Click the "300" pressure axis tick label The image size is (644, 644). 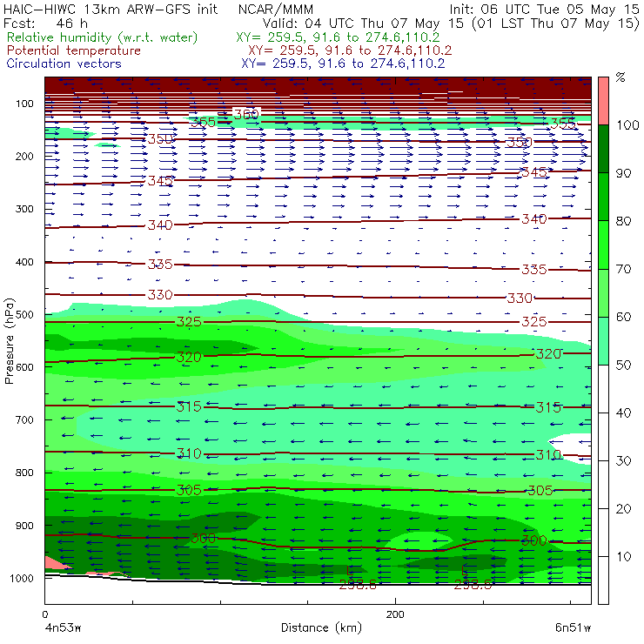point(24,209)
